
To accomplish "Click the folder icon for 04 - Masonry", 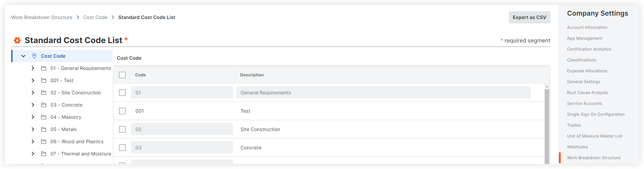I will (x=44, y=117).
